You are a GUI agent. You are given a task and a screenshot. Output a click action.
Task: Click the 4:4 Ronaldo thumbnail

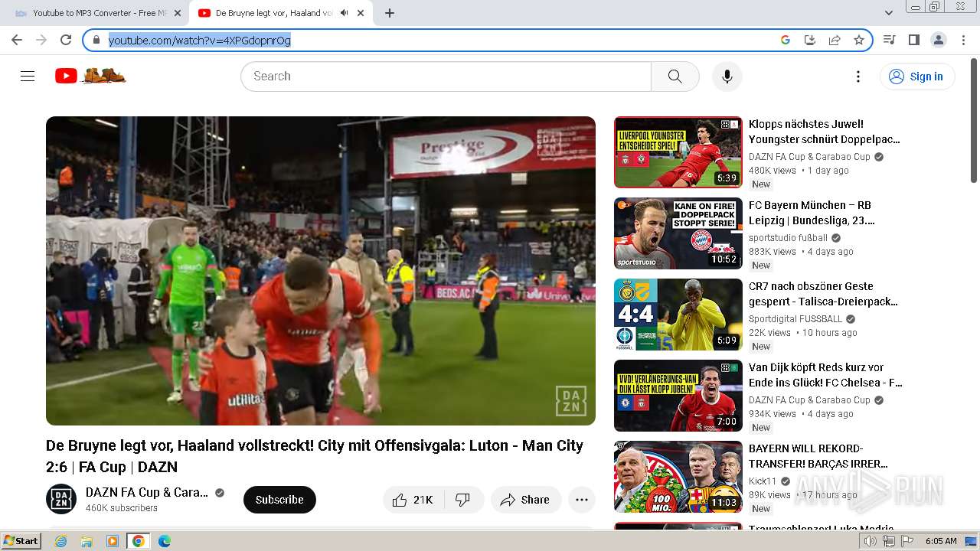[x=678, y=315]
